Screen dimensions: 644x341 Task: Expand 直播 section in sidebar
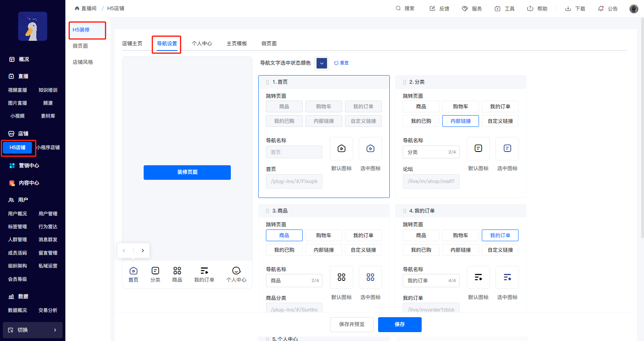click(x=19, y=76)
